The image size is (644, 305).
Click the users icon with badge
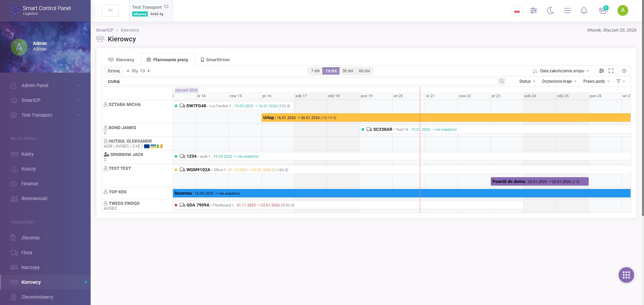click(x=603, y=10)
